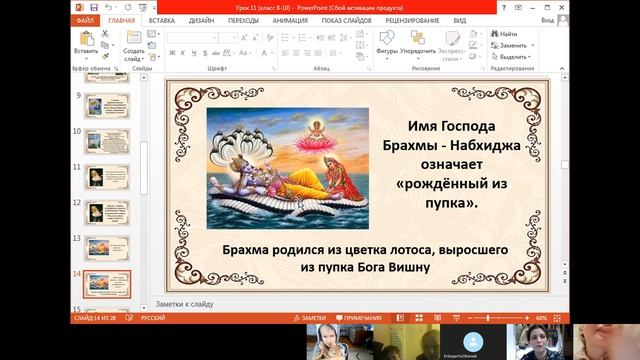Switch to the ПОКАЗ СЛАЙДОВ tab
Viewport: 640px width, 360px height.
click(x=346, y=20)
